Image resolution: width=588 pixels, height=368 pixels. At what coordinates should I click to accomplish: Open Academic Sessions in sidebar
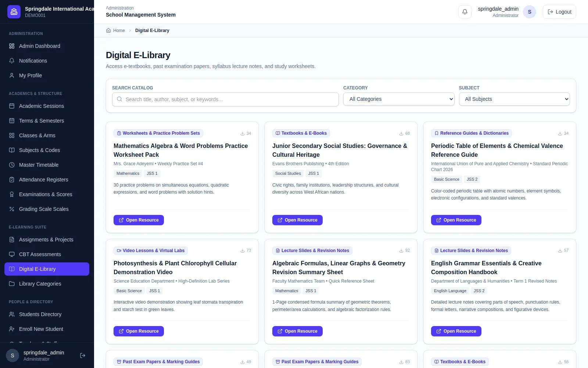tap(47, 106)
